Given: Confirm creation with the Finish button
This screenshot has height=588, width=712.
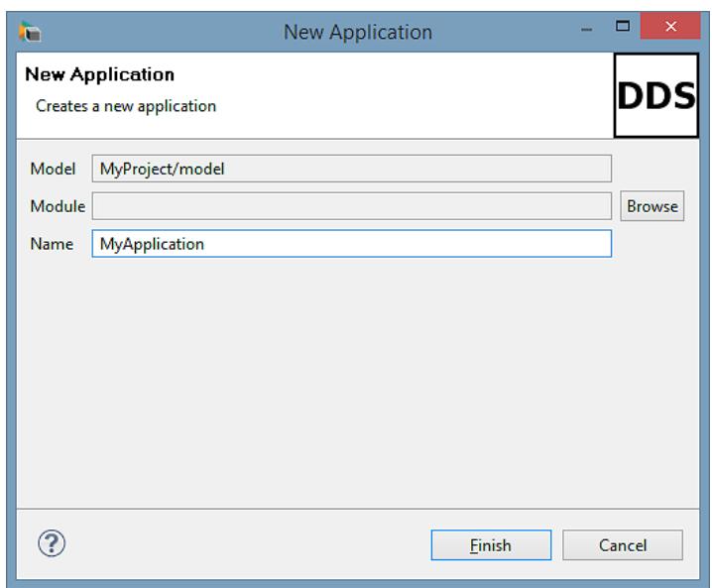Looking at the screenshot, I should click(x=491, y=544).
